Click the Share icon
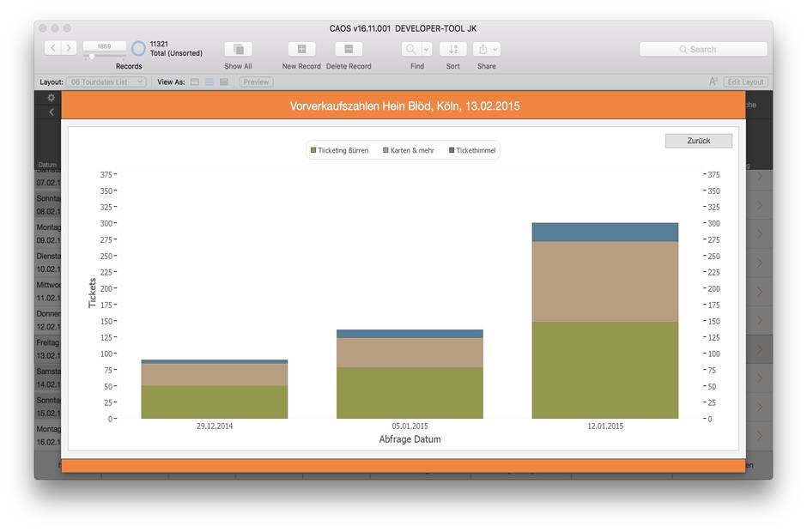The image size is (807, 532). 482,50
